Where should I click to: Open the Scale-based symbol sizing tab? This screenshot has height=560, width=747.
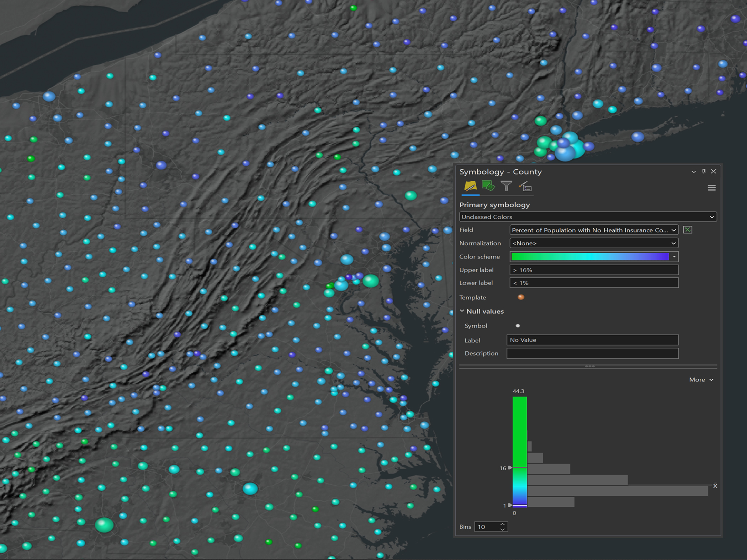507,186
